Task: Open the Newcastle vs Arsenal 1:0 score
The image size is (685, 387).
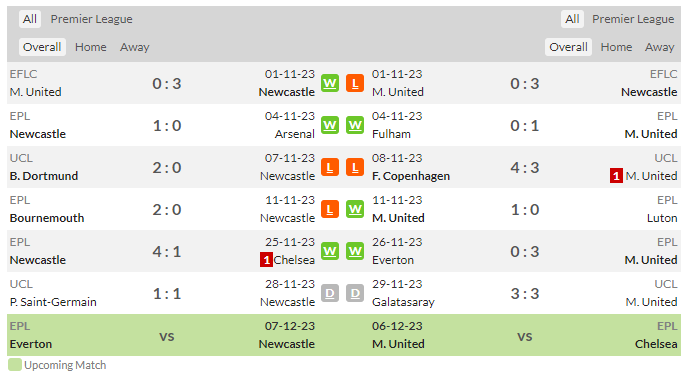Action: 167,126
